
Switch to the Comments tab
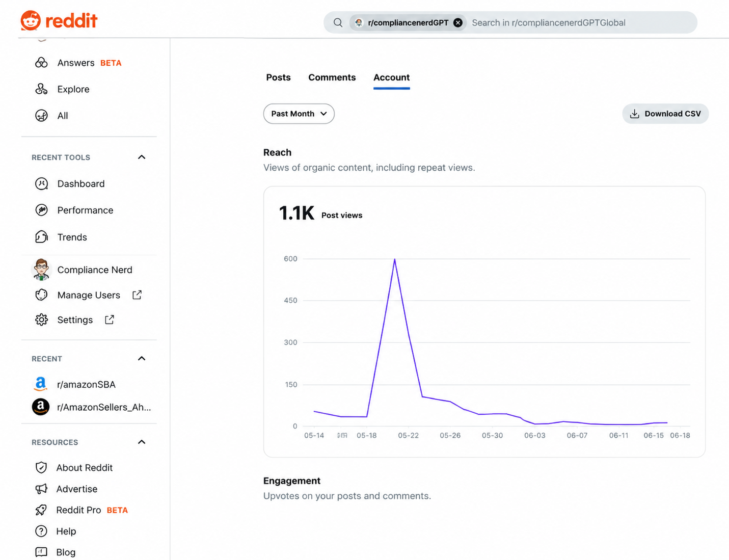[x=332, y=77]
